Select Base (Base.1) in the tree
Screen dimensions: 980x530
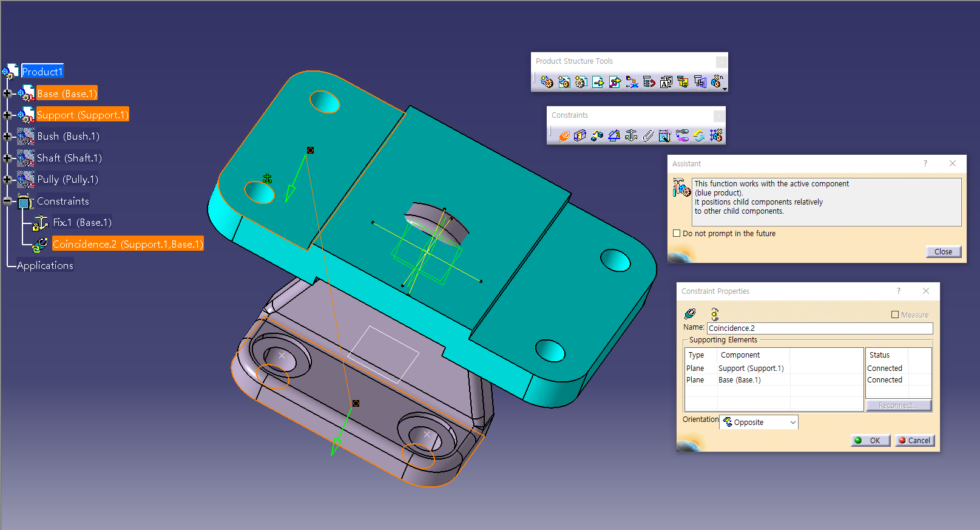point(67,93)
